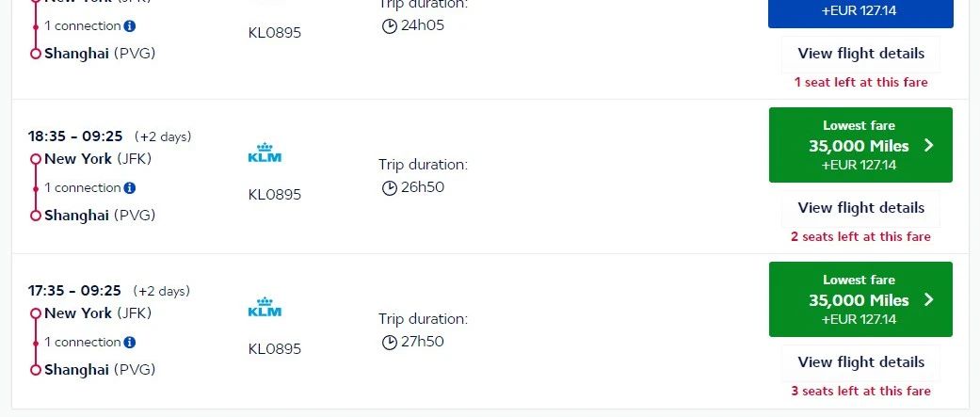980x417 pixels.
Task: Click clock icon next to 27h50 duration
Action: click(x=390, y=342)
